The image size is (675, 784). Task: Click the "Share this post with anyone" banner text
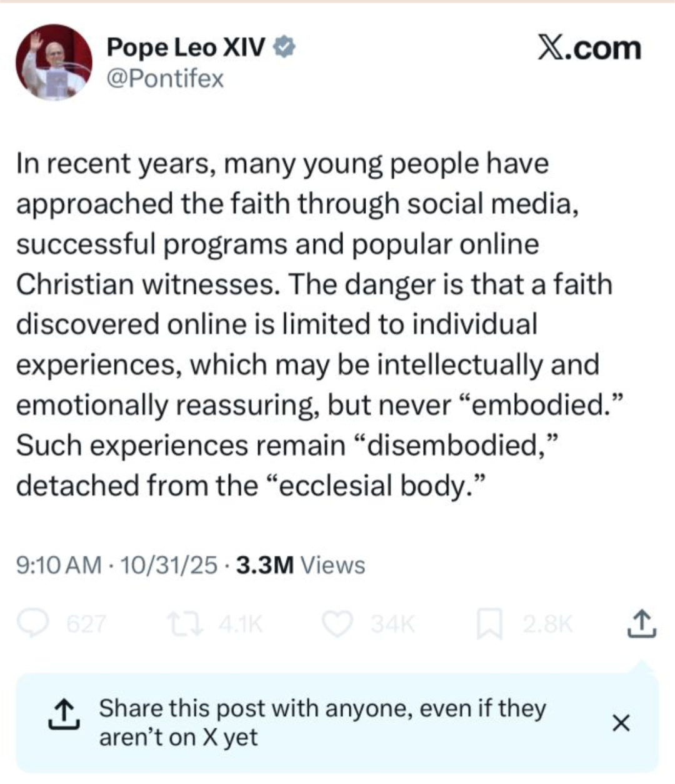coord(322,723)
